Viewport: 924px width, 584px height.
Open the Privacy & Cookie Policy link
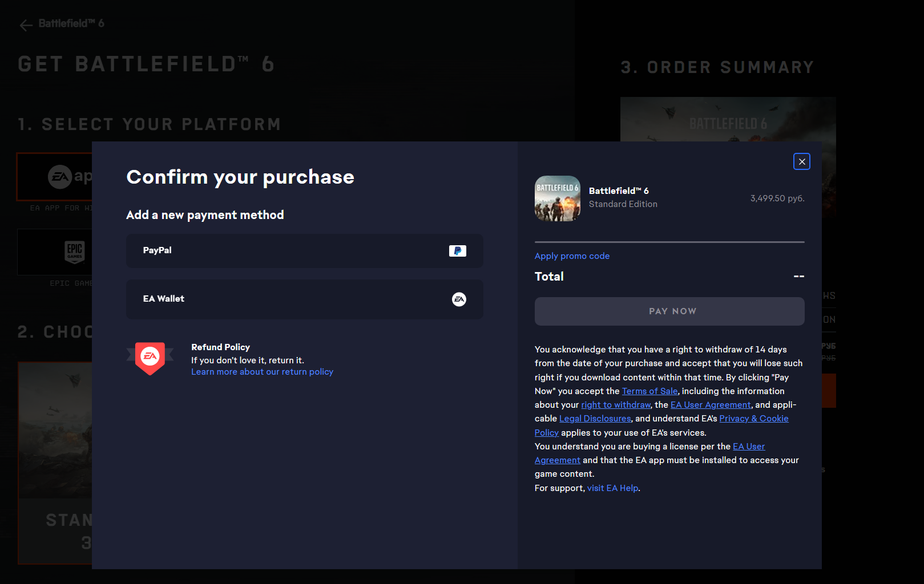[x=754, y=419]
